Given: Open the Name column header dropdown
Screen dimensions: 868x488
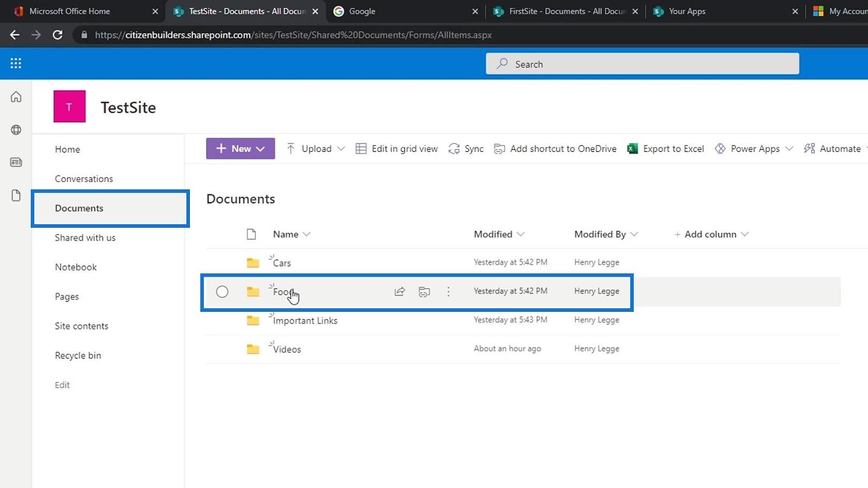Looking at the screenshot, I should click(291, 234).
